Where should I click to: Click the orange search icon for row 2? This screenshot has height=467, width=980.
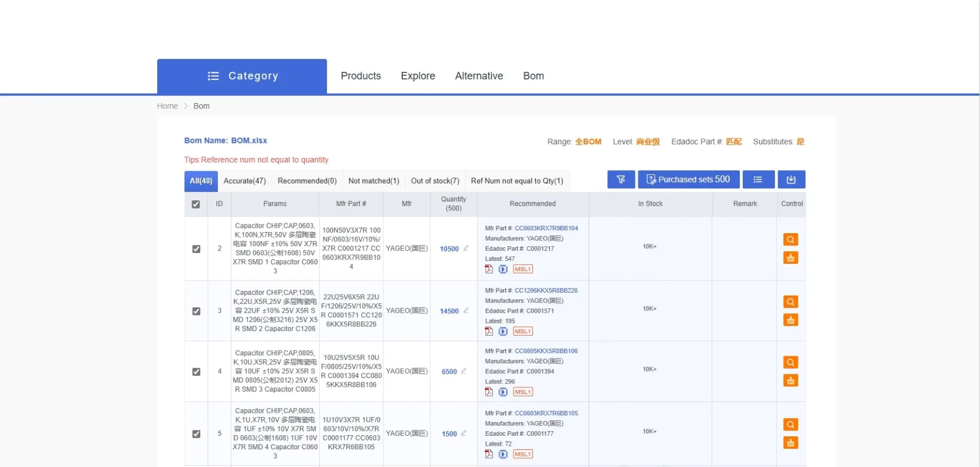click(x=790, y=240)
